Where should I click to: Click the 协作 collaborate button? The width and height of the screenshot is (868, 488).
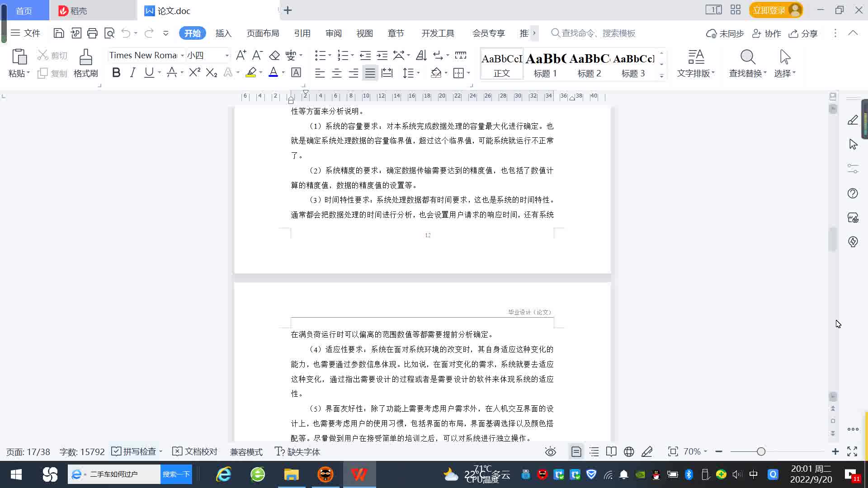point(767,33)
